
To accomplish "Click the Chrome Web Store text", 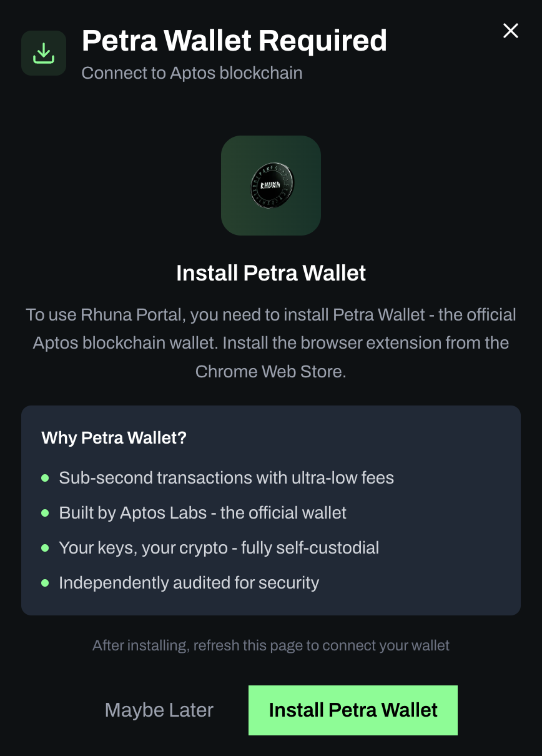I will click(x=270, y=372).
